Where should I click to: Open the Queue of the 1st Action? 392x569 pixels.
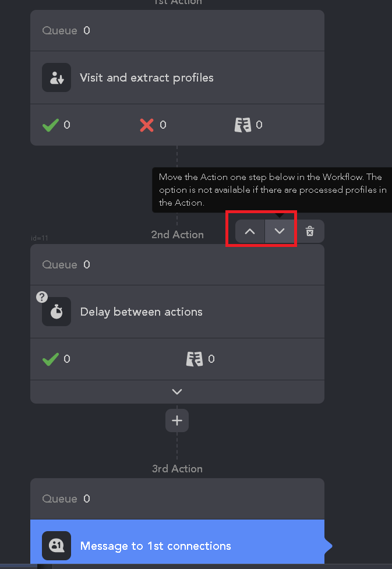[177, 30]
